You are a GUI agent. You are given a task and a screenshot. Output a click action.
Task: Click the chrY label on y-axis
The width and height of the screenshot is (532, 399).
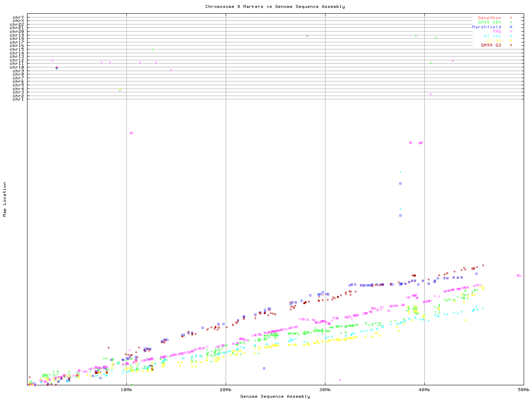(x=18, y=17)
